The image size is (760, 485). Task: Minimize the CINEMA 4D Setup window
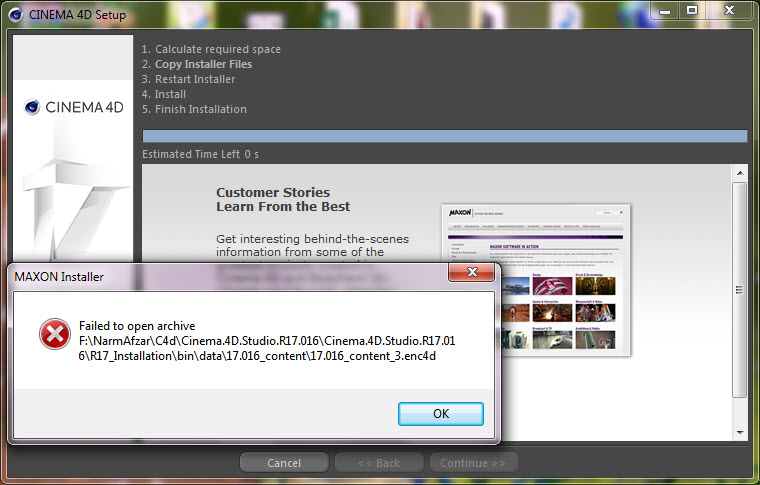point(665,11)
